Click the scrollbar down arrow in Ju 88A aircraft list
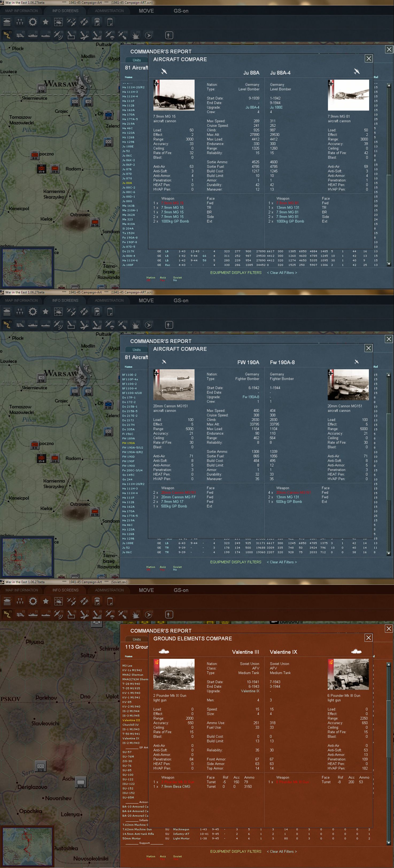The image size is (394, 868). pos(389,264)
